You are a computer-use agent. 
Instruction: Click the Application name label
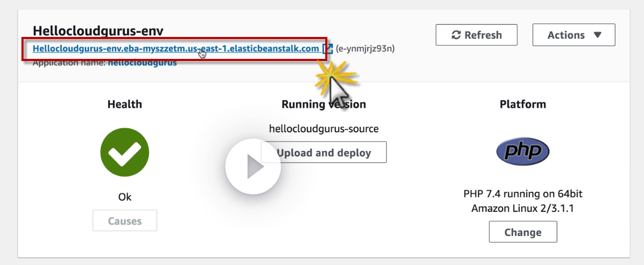(69, 63)
